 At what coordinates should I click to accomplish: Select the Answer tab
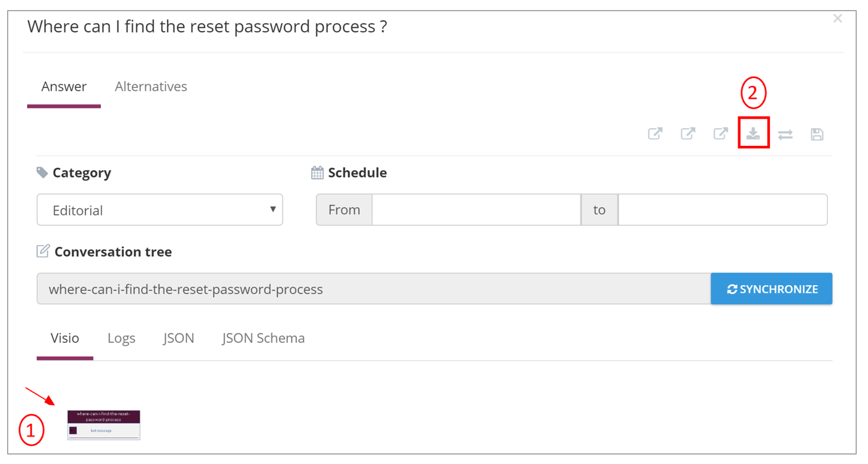(x=64, y=87)
